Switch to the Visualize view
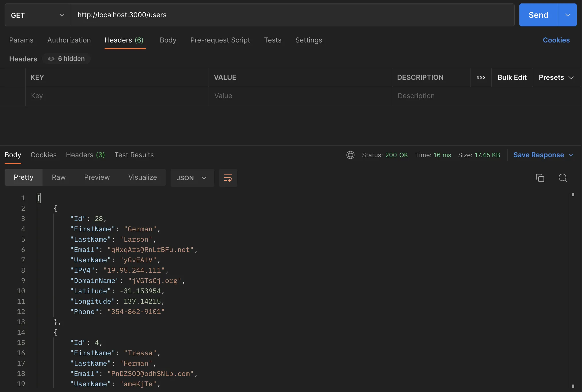The image size is (582, 392). 142,177
